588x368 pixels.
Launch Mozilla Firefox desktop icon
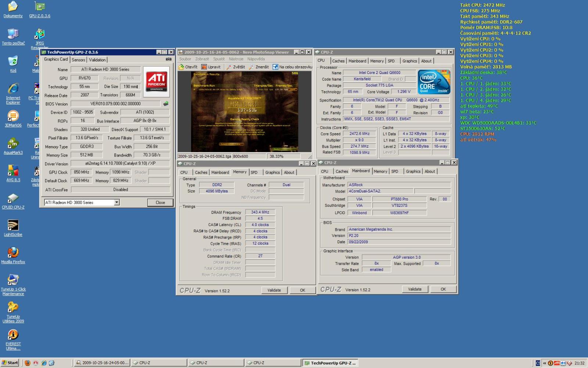[13, 255]
